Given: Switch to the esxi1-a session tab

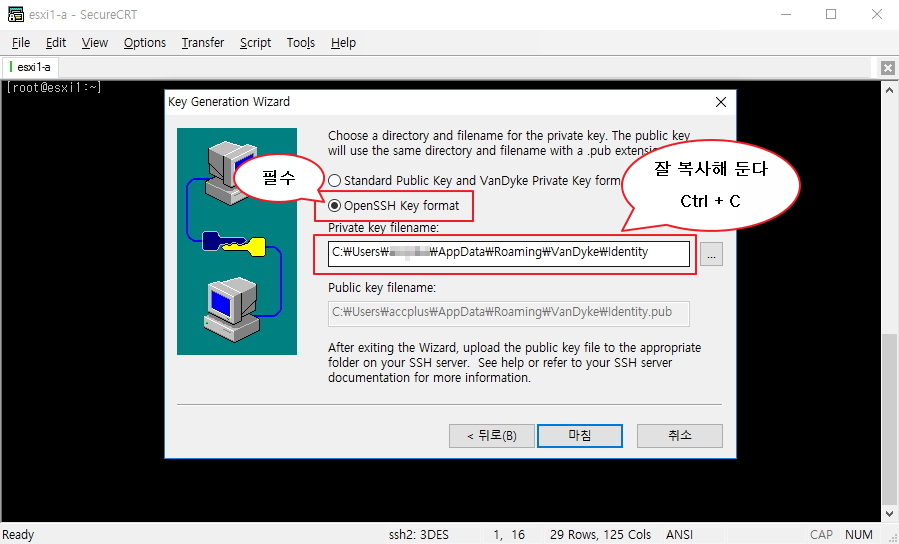Looking at the screenshot, I should point(30,67).
